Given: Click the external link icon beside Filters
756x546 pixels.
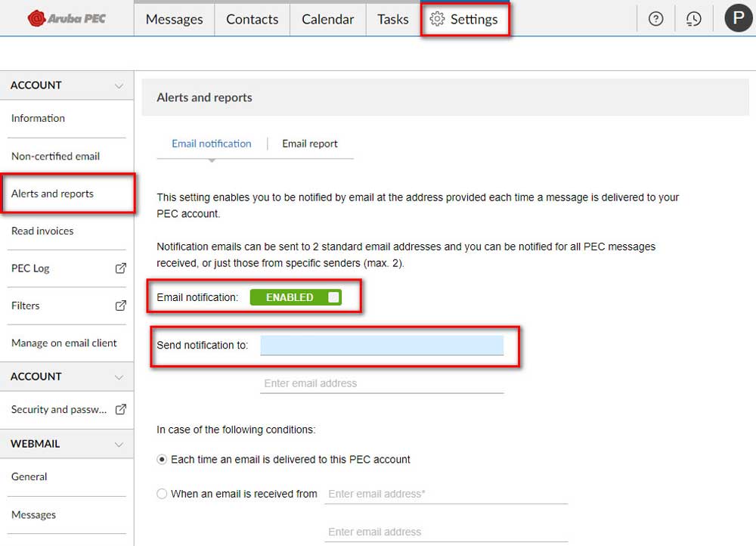Looking at the screenshot, I should 120,306.
